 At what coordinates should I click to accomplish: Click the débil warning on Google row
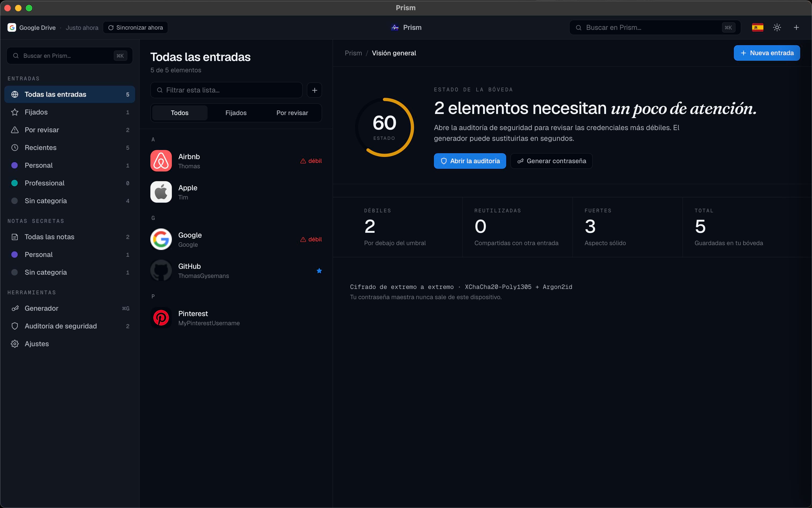311,239
